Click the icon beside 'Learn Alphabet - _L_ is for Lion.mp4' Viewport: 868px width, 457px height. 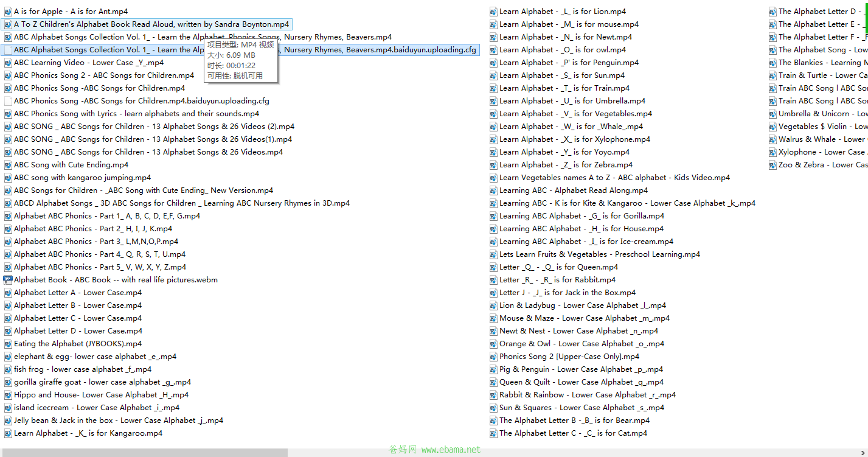click(493, 12)
